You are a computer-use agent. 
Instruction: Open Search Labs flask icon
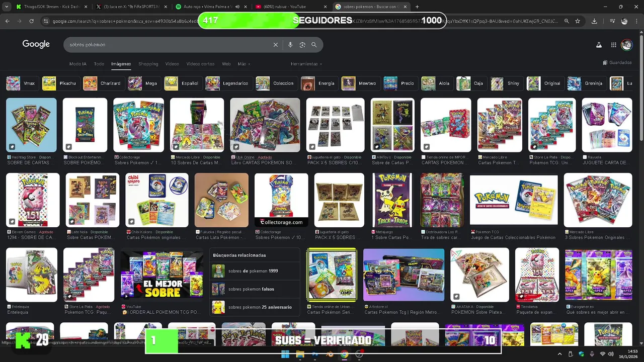click(599, 45)
